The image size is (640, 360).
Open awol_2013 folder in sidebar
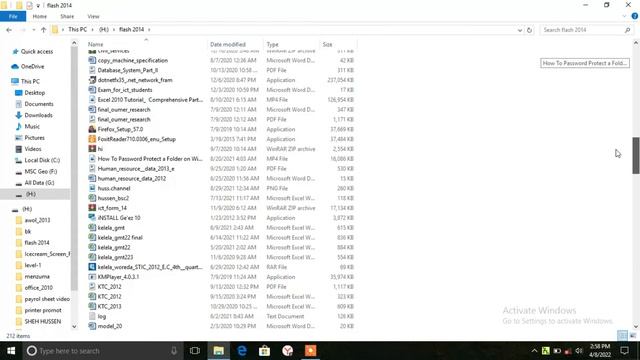coord(37,220)
